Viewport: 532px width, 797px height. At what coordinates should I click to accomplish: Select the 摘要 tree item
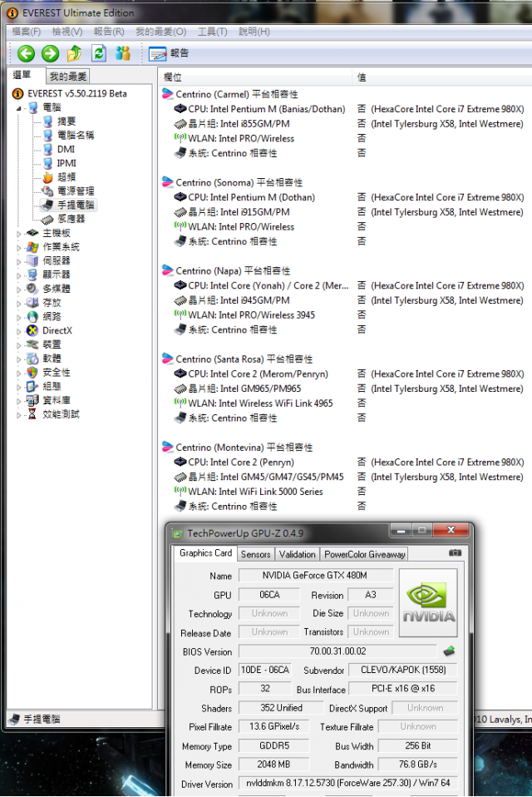(66, 121)
